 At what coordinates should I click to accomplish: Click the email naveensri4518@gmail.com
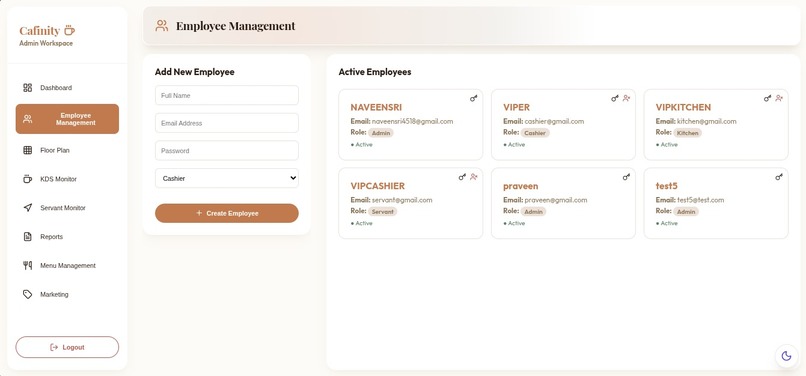coord(412,121)
